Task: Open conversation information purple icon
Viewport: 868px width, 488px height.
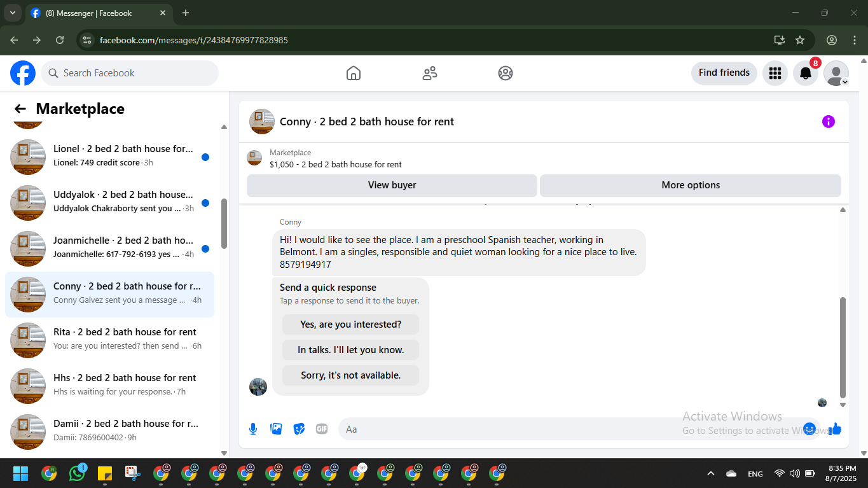Action: (x=829, y=122)
